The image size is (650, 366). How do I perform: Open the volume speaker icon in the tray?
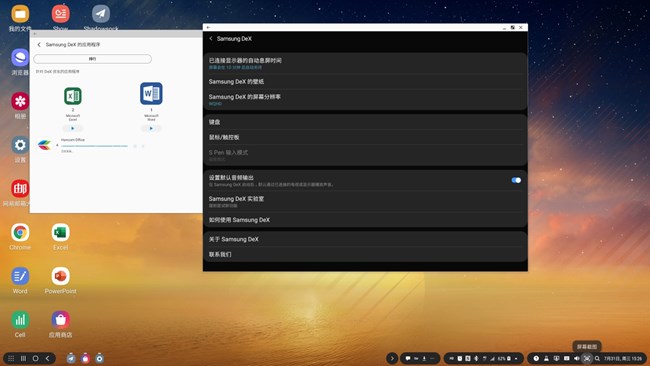pyautogui.click(x=577, y=359)
